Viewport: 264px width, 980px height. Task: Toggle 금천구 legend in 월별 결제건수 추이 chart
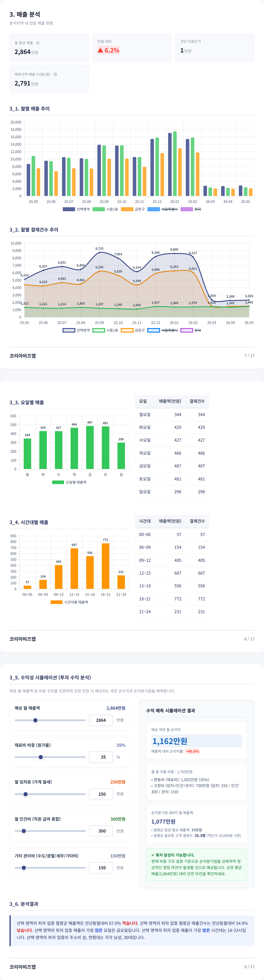(133, 330)
